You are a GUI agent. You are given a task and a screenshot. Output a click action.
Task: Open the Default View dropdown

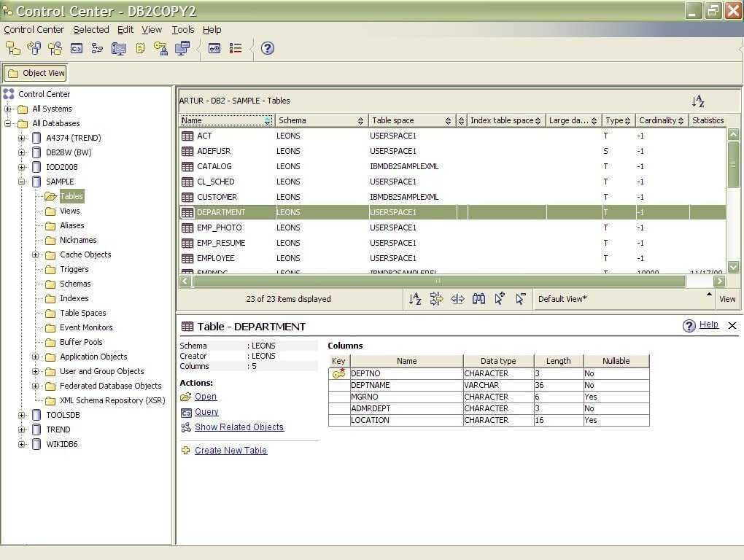(624, 299)
